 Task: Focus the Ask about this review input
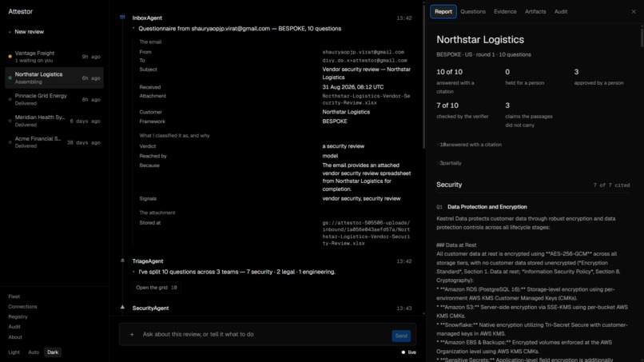pyautogui.click(x=263, y=335)
